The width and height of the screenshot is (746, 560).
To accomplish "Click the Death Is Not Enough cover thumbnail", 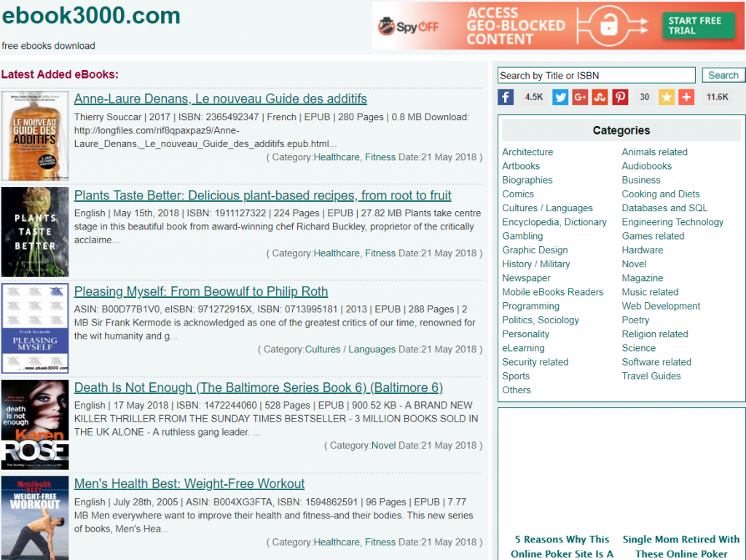I will click(35, 425).
